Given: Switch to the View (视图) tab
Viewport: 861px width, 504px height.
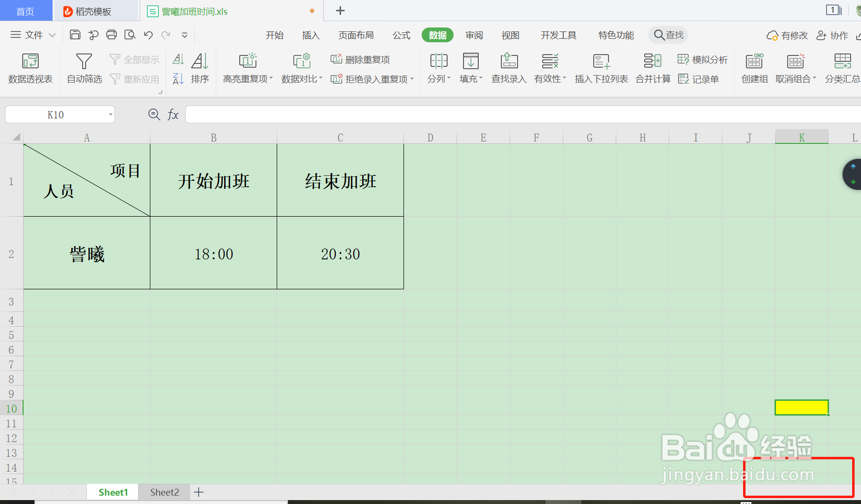Looking at the screenshot, I should coord(510,35).
